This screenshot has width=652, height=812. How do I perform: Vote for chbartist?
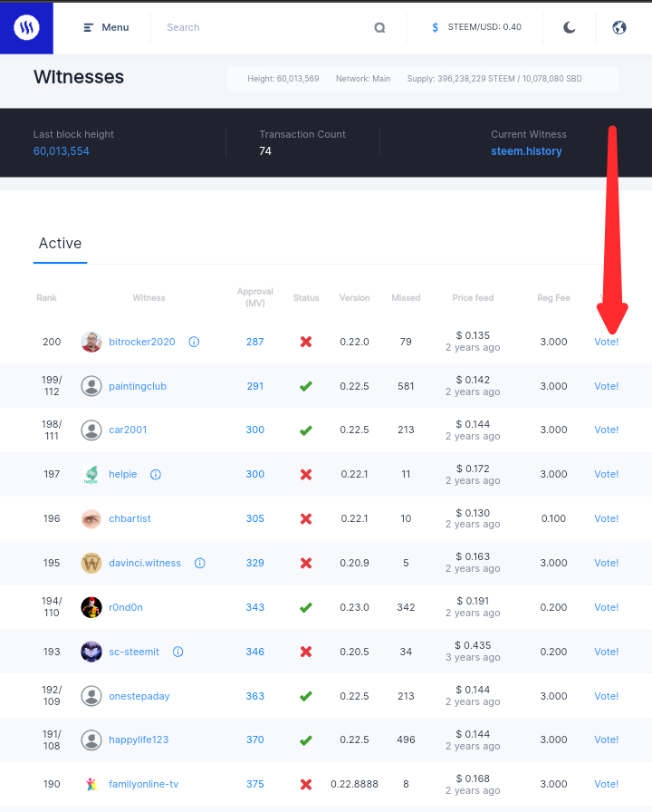point(606,518)
